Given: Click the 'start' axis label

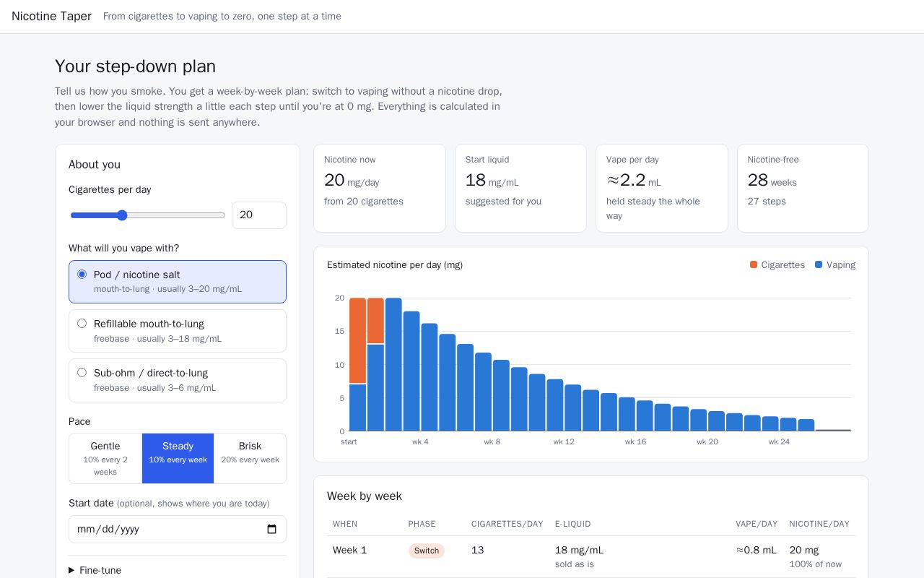Looking at the screenshot, I should 349,441.
